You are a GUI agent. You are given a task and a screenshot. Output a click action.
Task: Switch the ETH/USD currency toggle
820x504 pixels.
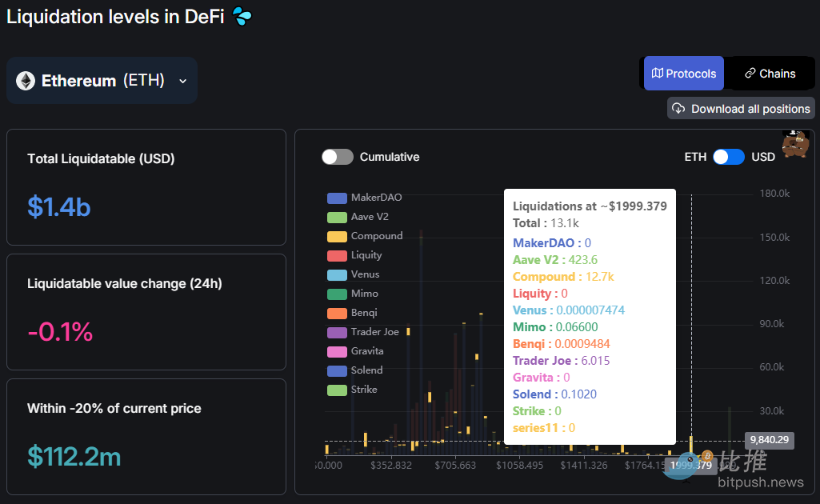point(728,157)
